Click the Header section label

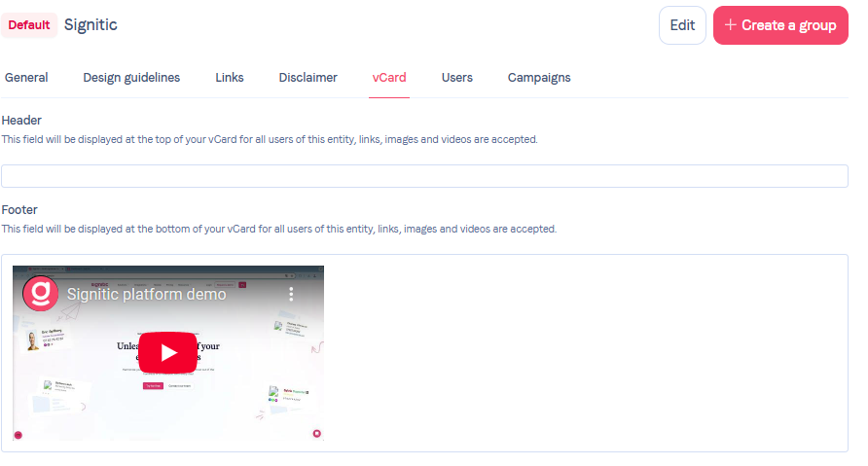click(x=21, y=120)
